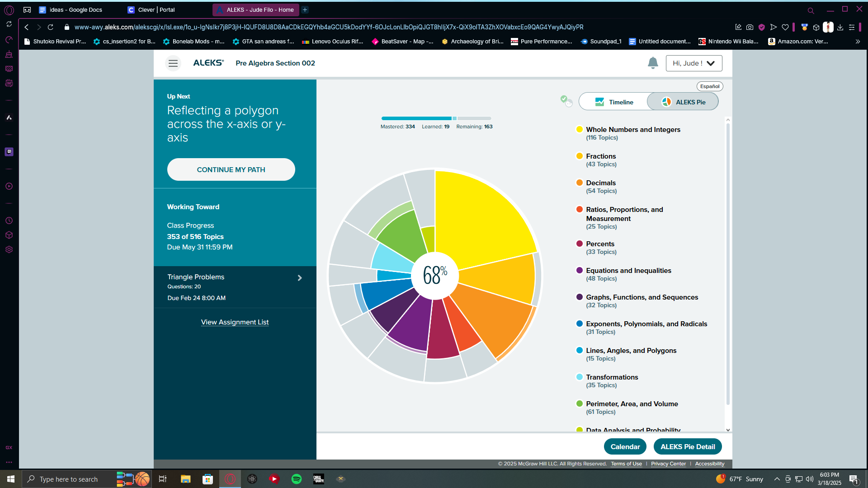Switch to the ALEKS Pie view tab
The width and height of the screenshot is (868, 488).
coord(683,102)
